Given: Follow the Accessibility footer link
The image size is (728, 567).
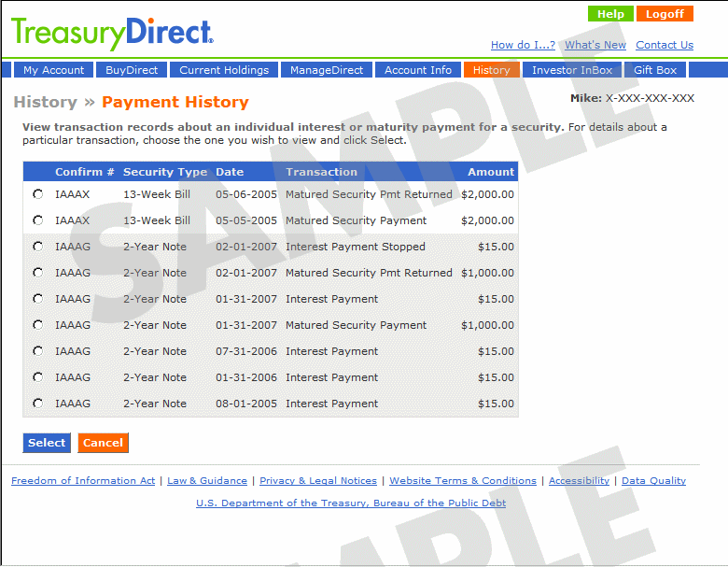Looking at the screenshot, I should [579, 480].
